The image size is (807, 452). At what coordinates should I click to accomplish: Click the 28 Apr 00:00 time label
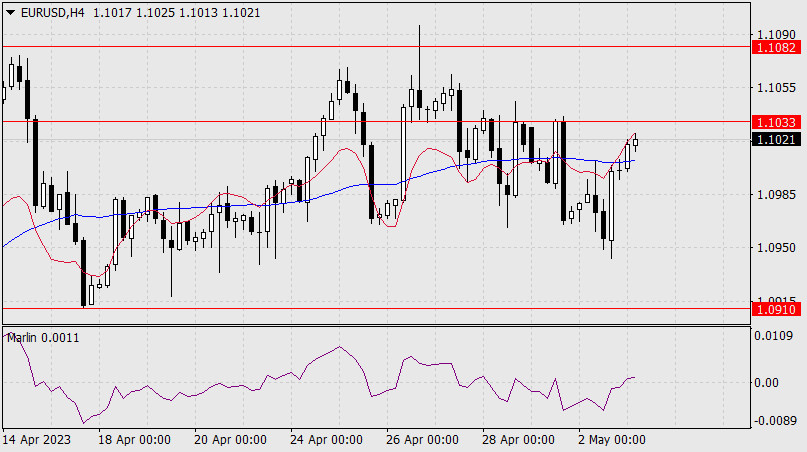tap(517, 440)
